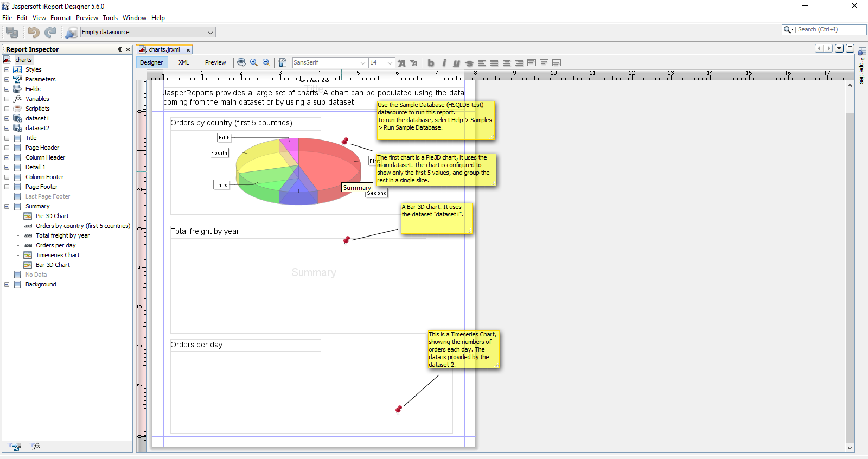Toggle bold formatting
The height and width of the screenshot is (459, 868).
tap(431, 63)
